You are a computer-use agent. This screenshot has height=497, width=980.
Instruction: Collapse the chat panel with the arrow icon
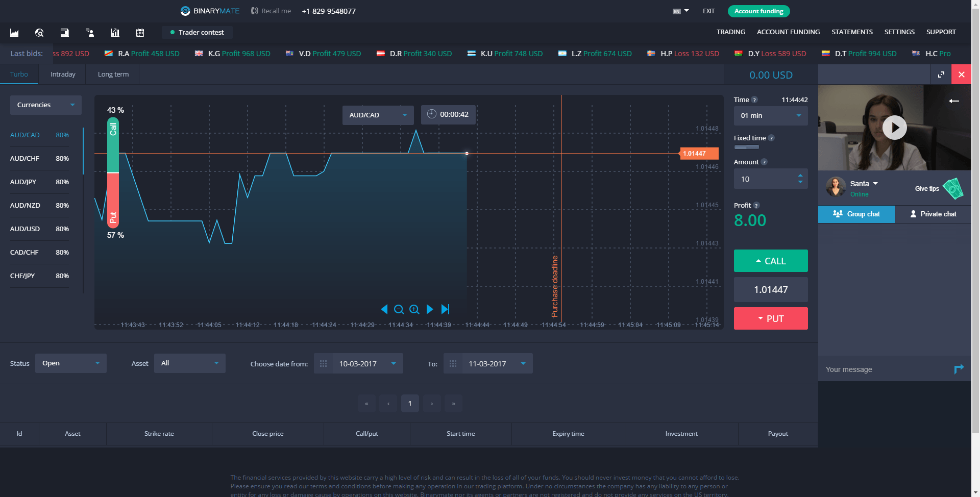click(954, 101)
